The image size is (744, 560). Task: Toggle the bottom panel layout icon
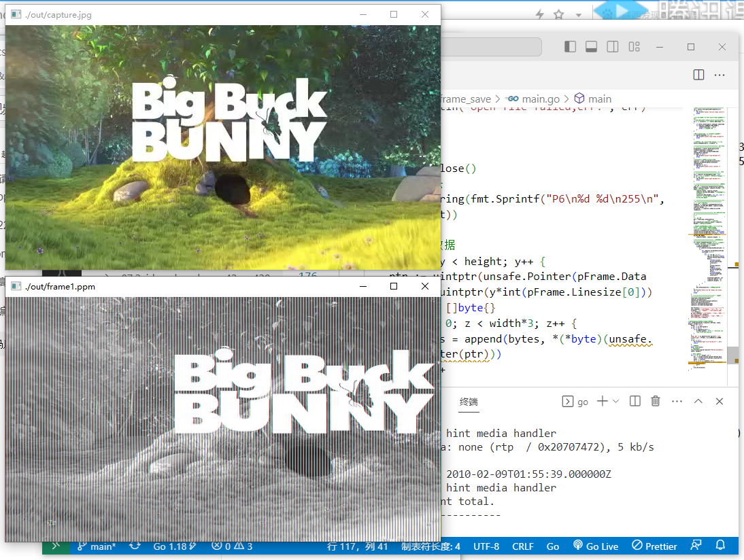(591, 46)
